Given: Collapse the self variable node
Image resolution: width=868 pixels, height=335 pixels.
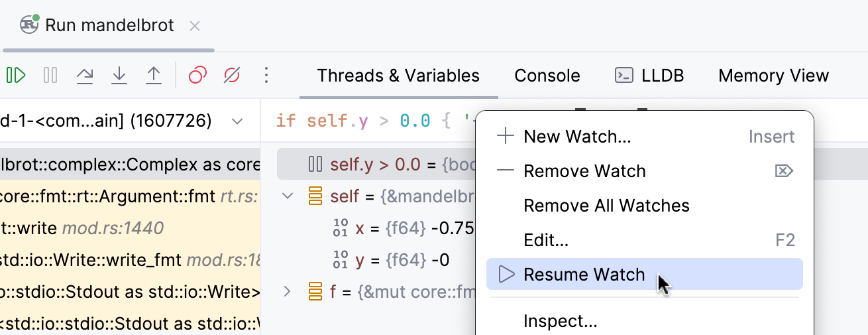Looking at the screenshot, I should pos(288,196).
